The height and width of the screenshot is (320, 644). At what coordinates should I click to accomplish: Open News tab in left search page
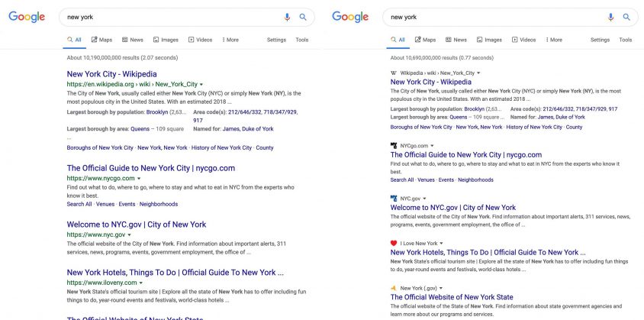click(133, 40)
